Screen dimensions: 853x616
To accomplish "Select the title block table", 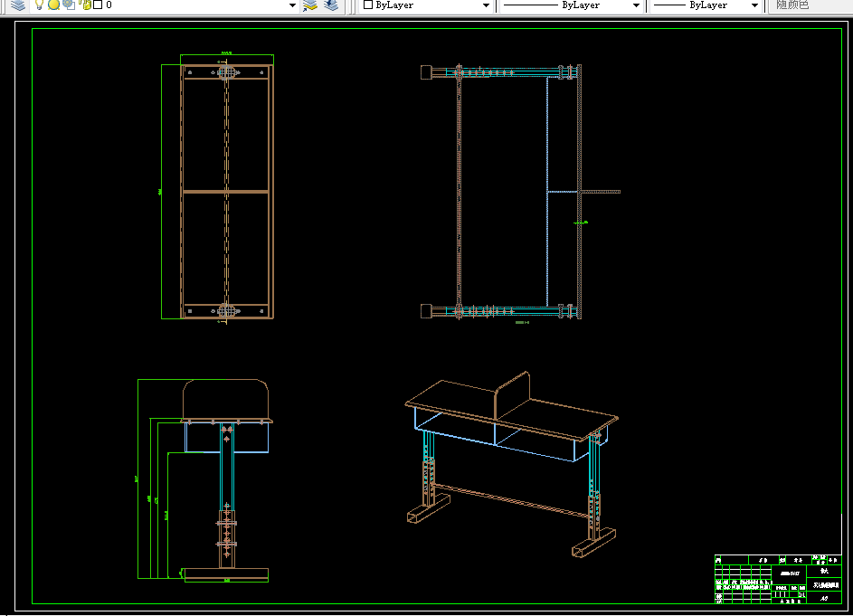I will (x=779, y=579).
